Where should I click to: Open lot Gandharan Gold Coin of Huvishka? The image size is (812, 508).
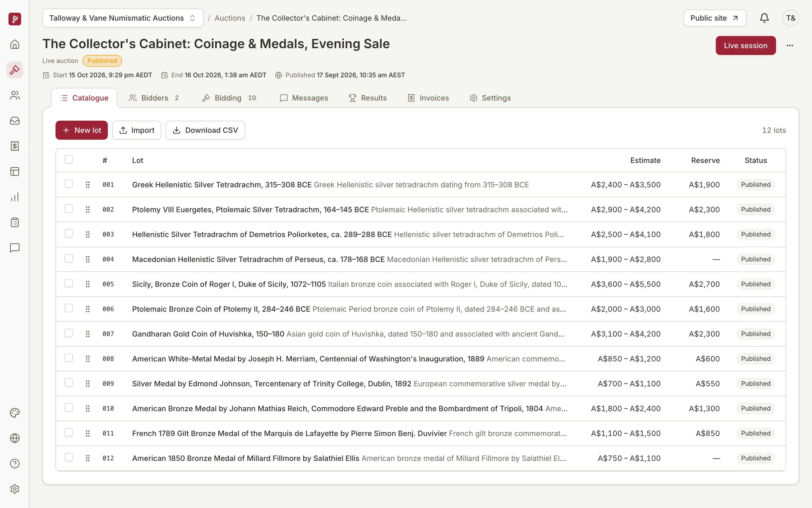[208, 334]
